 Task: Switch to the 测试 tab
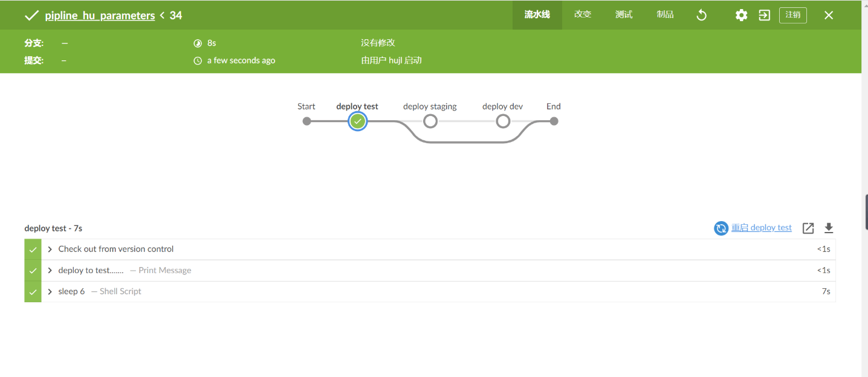pyautogui.click(x=624, y=14)
